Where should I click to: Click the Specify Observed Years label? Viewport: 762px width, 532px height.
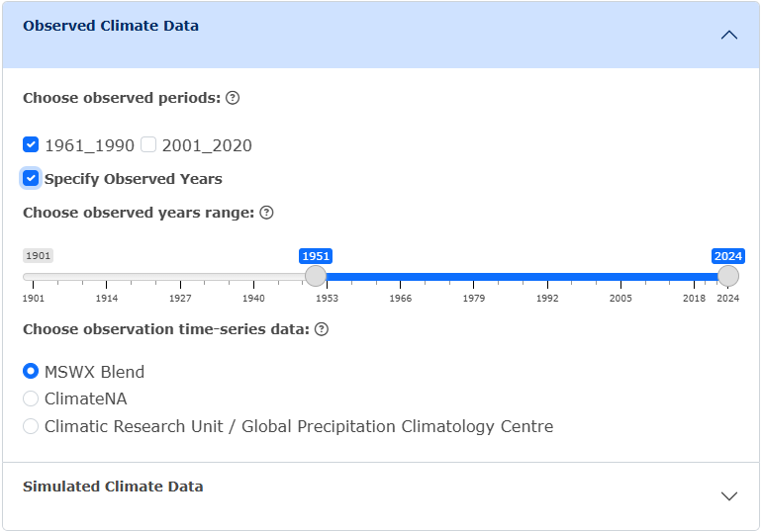click(134, 179)
